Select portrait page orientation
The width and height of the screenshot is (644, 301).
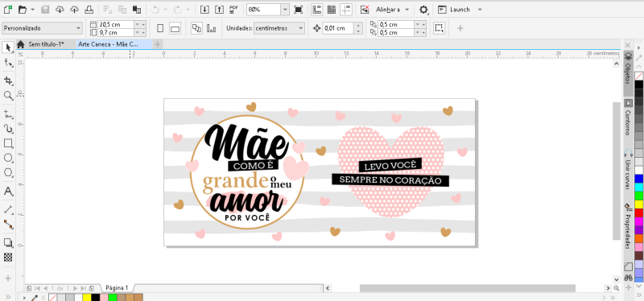[160, 28]
